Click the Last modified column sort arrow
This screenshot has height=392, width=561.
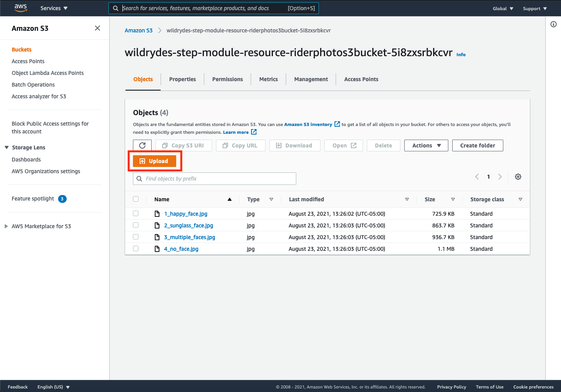tap(407, 199)
